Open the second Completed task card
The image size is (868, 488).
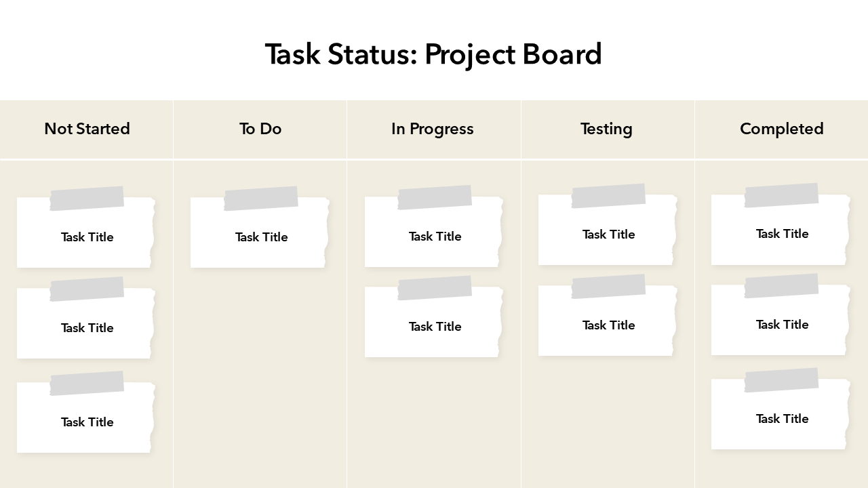(x=781, y=325)
